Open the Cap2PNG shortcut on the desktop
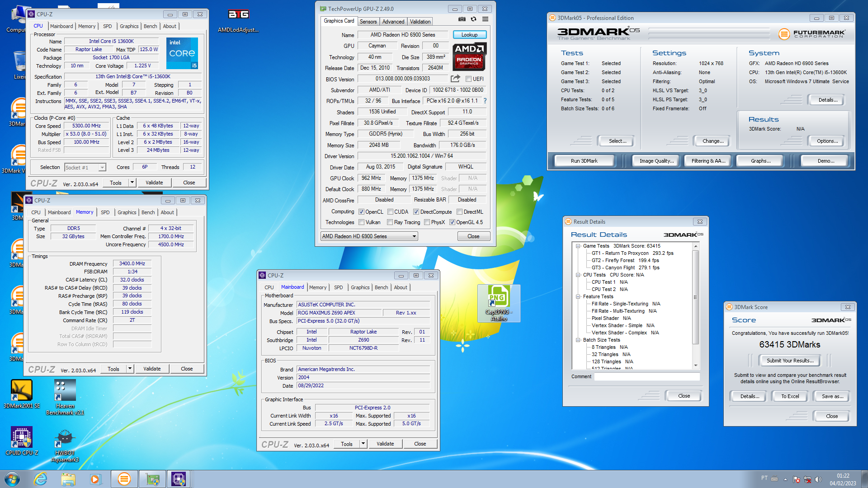 [x=499, y=303]
